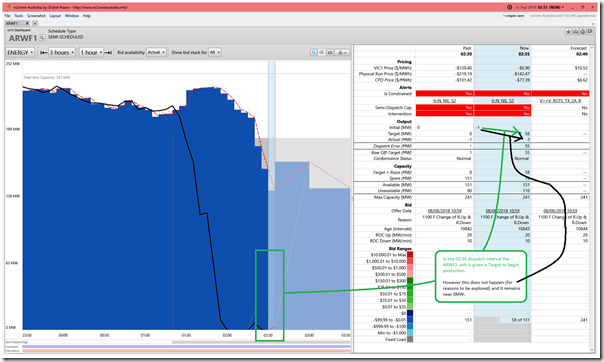This screenshot has width=604, height=362.
Task: Click the icon right of the star favourite icon
Action: 575,32
